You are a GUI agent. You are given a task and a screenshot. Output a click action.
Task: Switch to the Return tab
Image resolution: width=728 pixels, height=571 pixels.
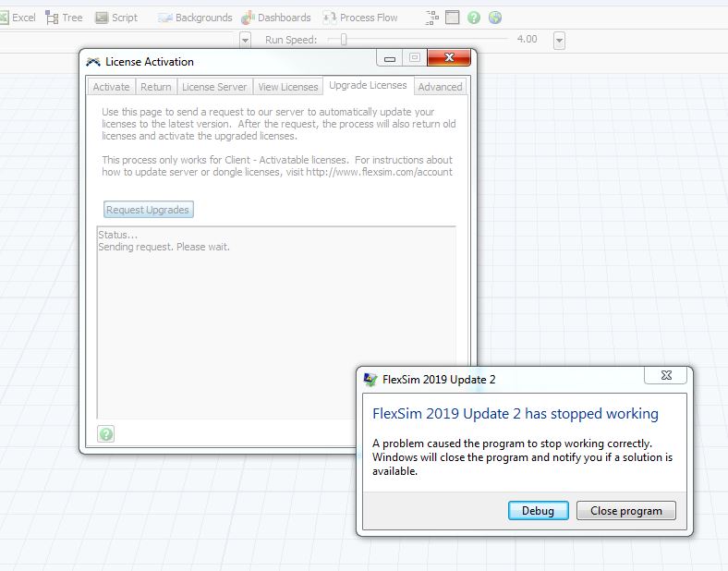click(156, 87)
